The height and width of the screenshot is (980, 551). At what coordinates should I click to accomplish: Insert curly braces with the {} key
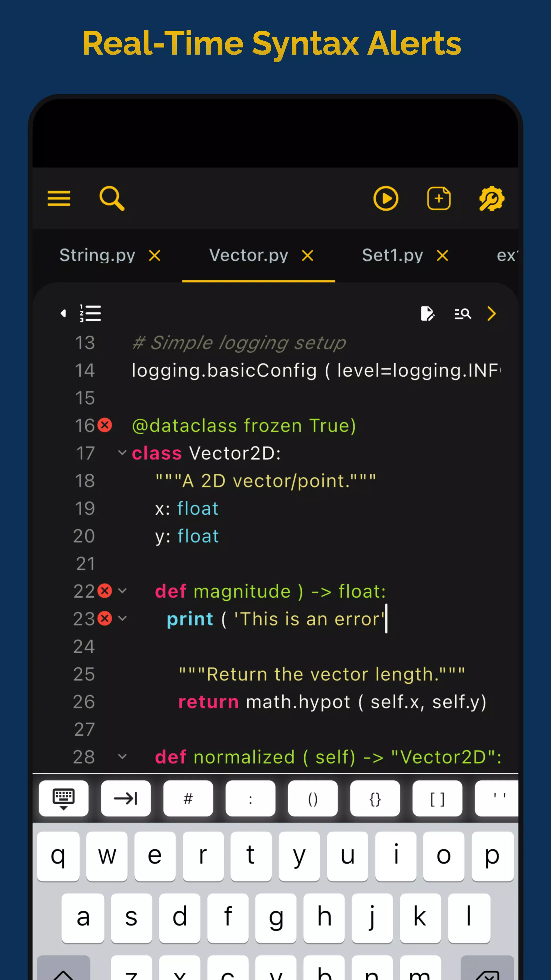375,799
